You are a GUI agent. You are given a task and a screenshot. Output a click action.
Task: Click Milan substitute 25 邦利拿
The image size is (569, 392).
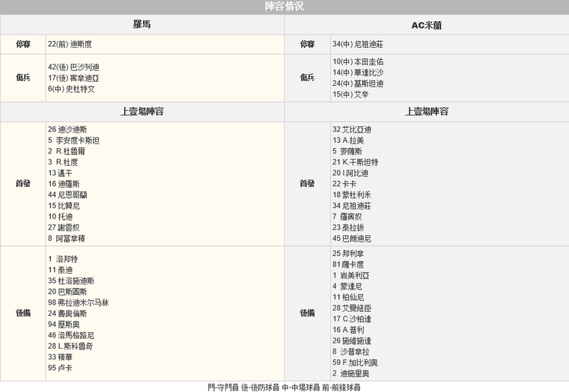[348, 254]
